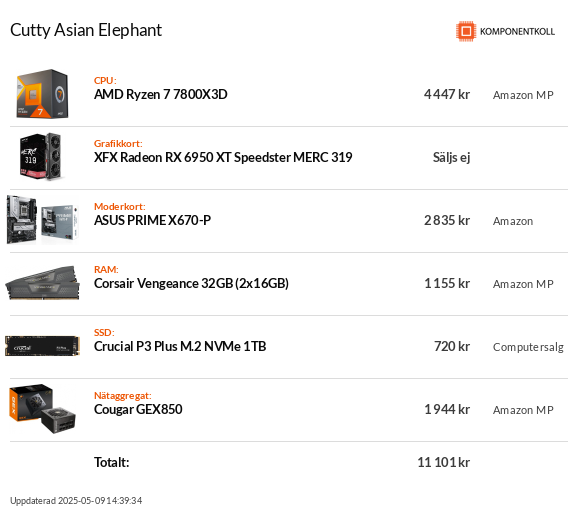Viewport: 577px width, 514px height.
Task: Click Crucial P3 Plus M.2 NVMe 1TB
Action: [x=180, y=346]
